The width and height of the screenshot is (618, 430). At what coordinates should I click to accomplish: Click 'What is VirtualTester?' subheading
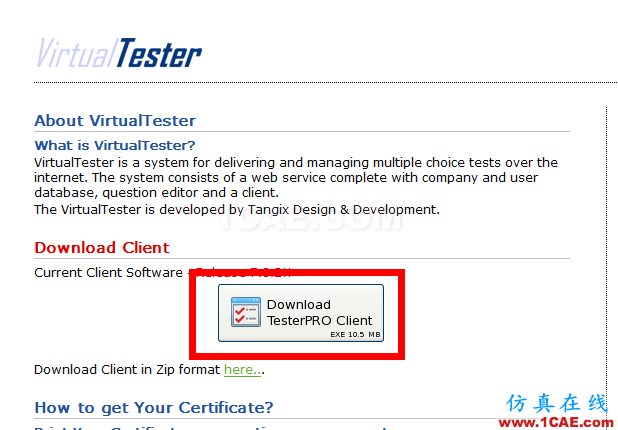(115, 145)
